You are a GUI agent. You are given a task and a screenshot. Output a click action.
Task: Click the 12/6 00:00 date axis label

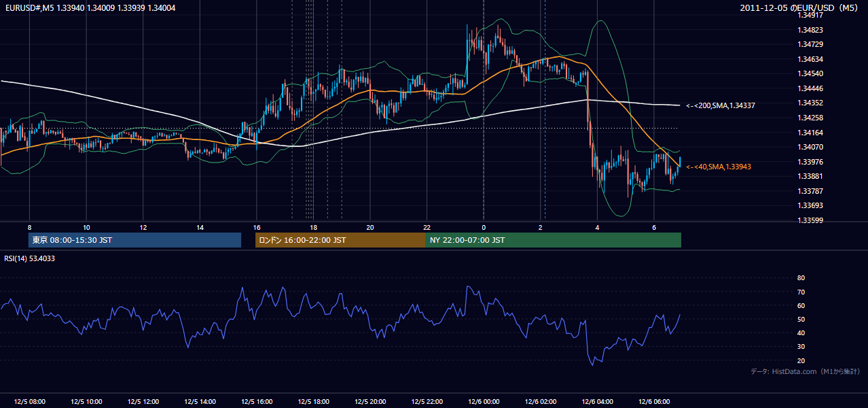484,402
